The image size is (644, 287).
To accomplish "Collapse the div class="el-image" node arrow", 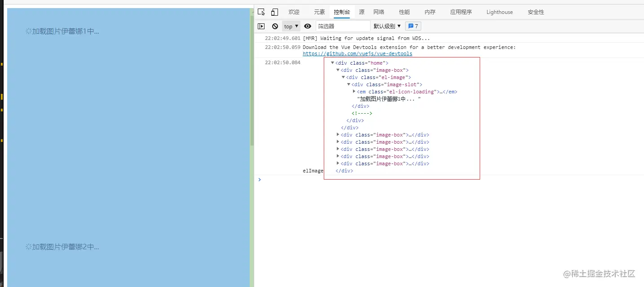I will coord(343,77).
